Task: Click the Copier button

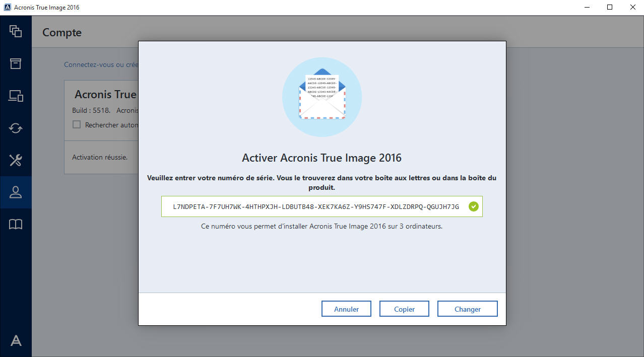Action: click(404, 309)
